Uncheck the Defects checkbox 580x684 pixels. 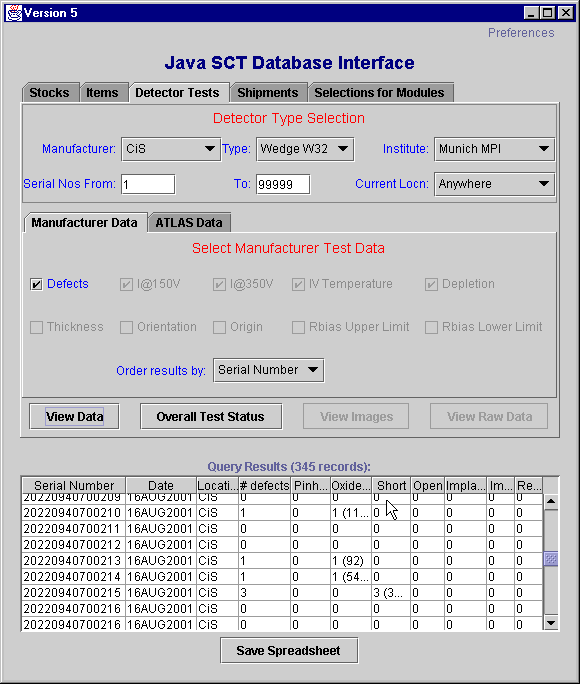[36, 284]
